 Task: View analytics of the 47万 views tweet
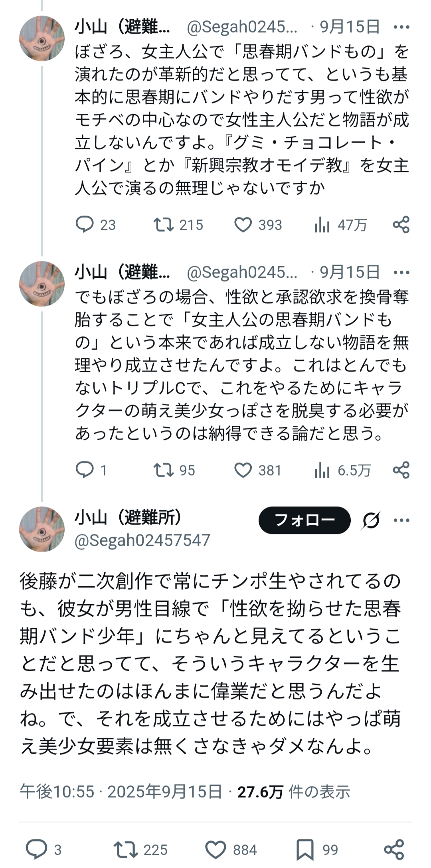322,225
